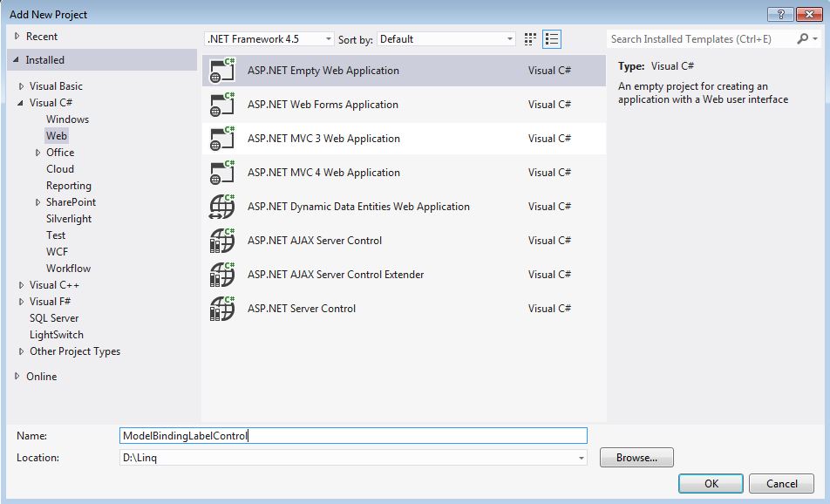This screenshot has width=830, height=504.
Task: Select the SQL Server category
Action: coord(54,317)
